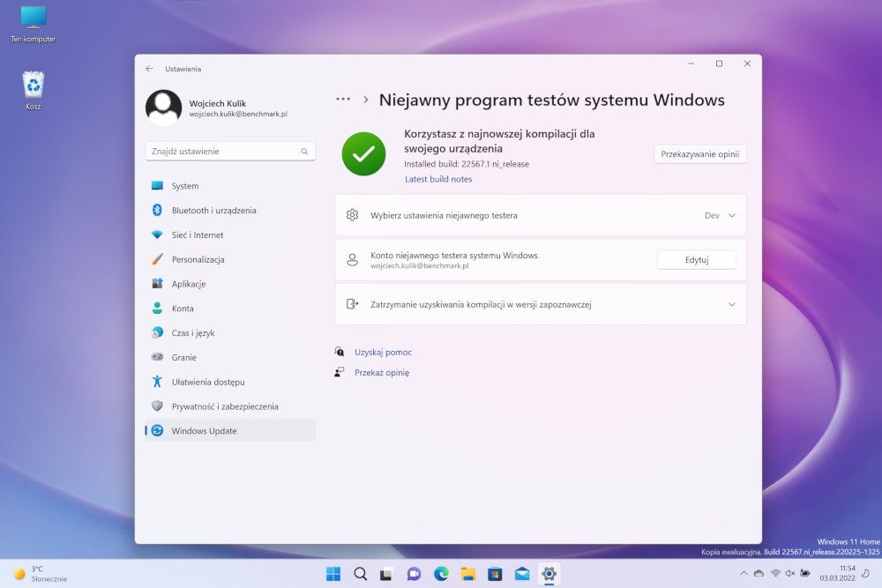Click the OneDrive cloud tray icon
This screenshot has width=882, height=588.
tap(759, 573)
